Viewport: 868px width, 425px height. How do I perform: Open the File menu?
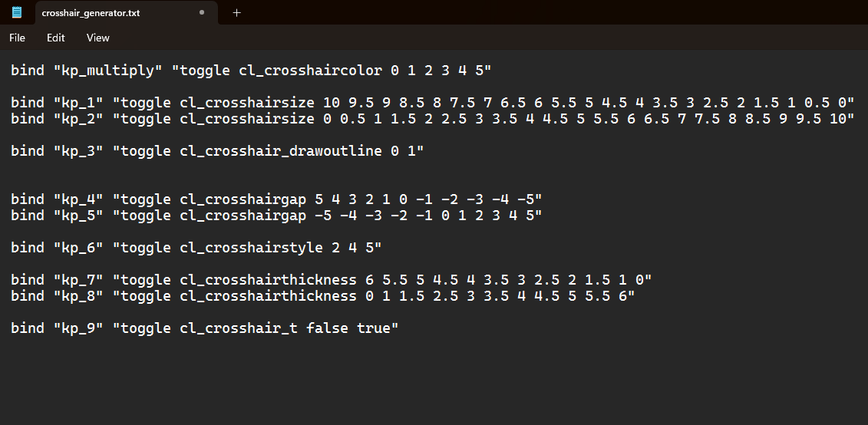point(17,38)
